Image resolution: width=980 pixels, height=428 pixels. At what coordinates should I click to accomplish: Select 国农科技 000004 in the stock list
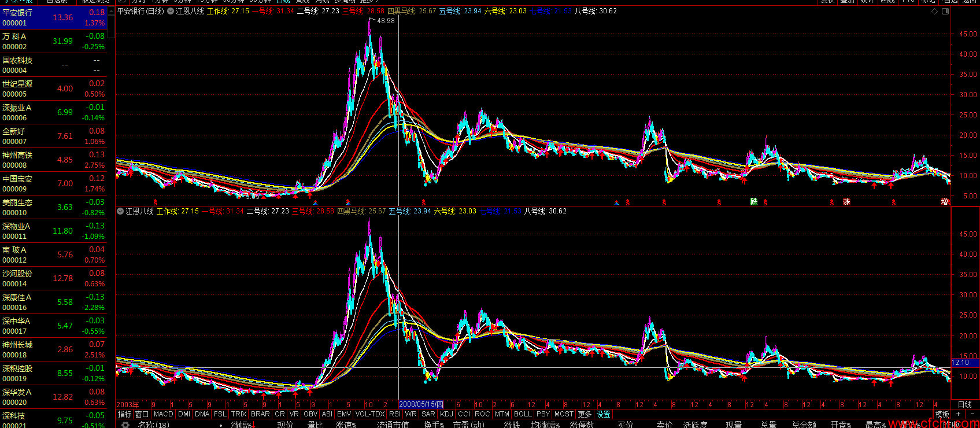pyautogui.click(x=54, y=65)
